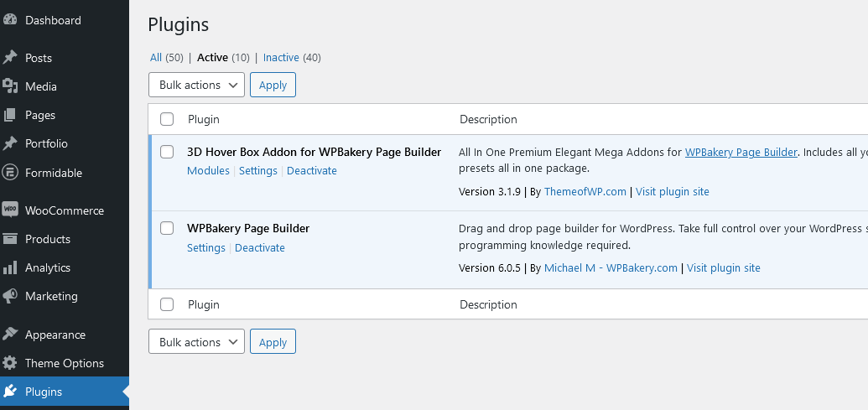Click the WooCommerce logo icon

click(x=10, y=210)
